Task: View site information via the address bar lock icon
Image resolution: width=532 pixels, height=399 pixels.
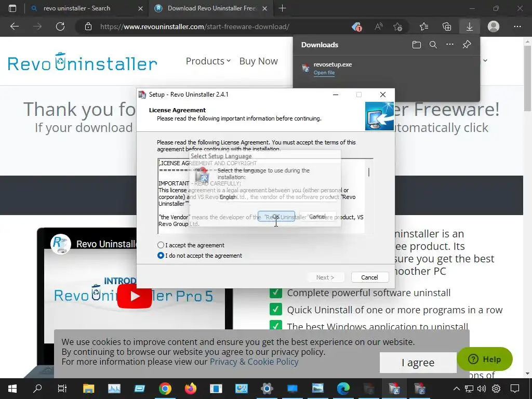Action: tap(88, 26)
